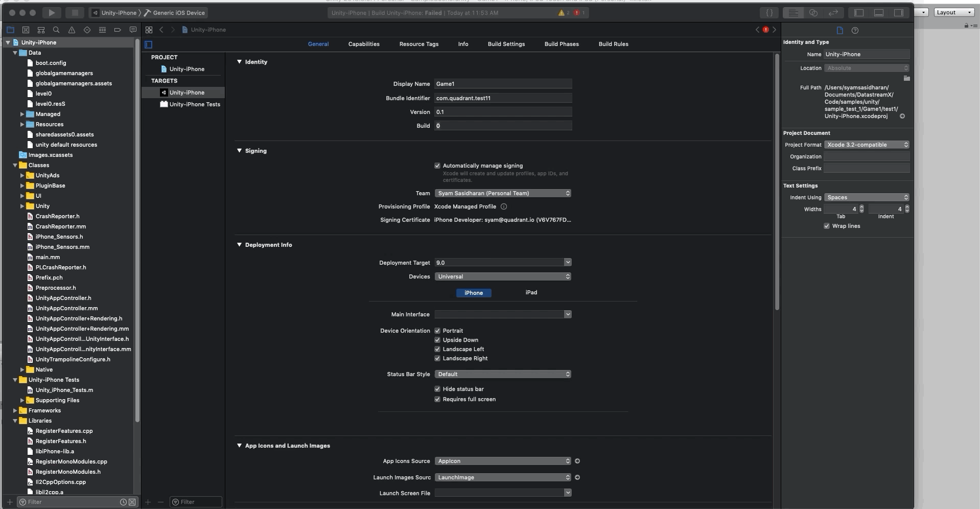Click the Display Name field
980x509 pixels.
click(503, 84)
